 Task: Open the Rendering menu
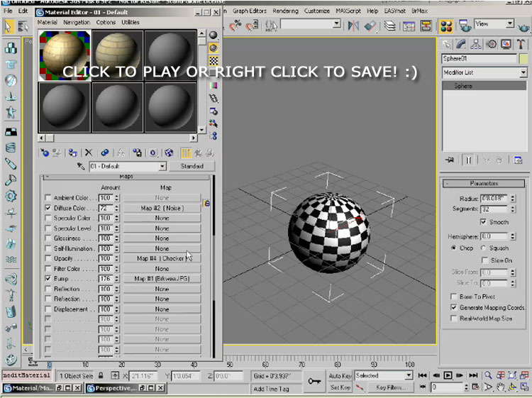point(285,11)
